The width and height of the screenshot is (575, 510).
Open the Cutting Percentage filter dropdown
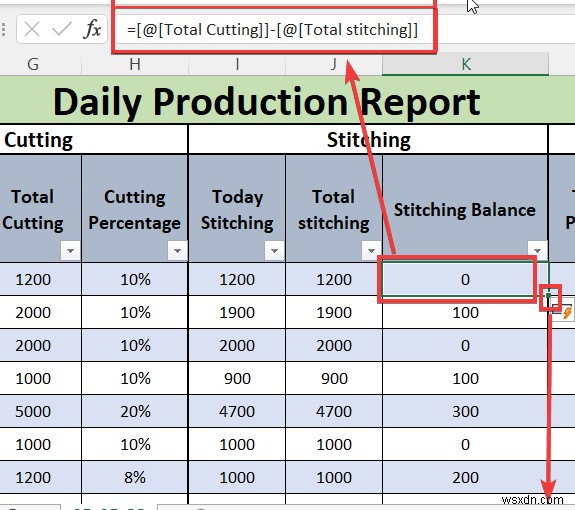pos(177,251)
